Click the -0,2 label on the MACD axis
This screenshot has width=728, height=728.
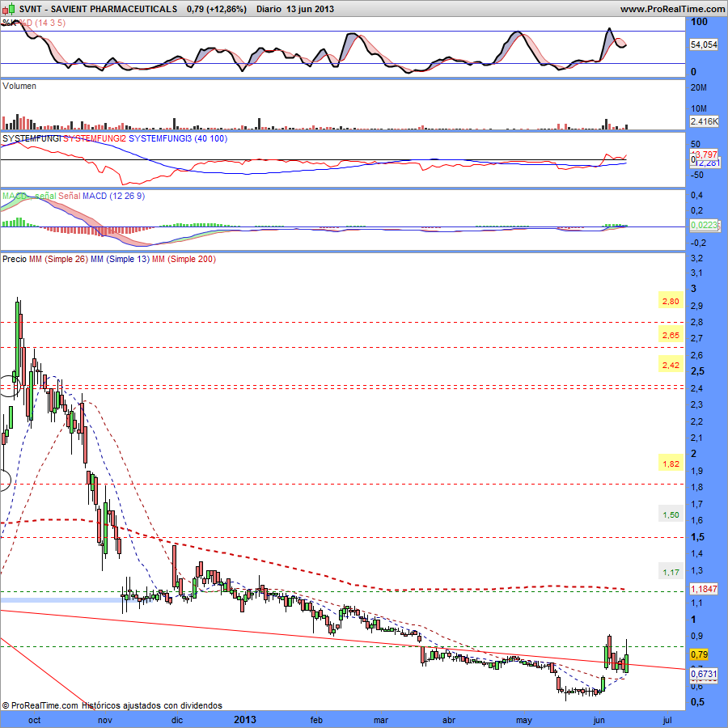[x=697, y=243]
